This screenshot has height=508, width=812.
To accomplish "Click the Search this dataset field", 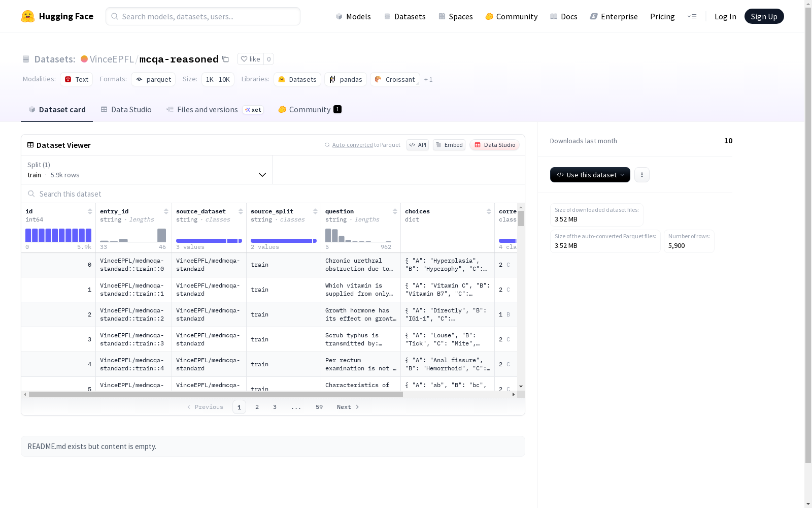I will pyautogui.click(x=273, y=194).
